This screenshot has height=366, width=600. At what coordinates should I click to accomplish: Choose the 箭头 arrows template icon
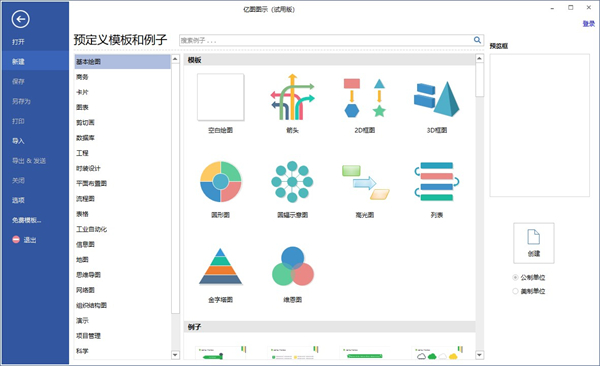292,97
